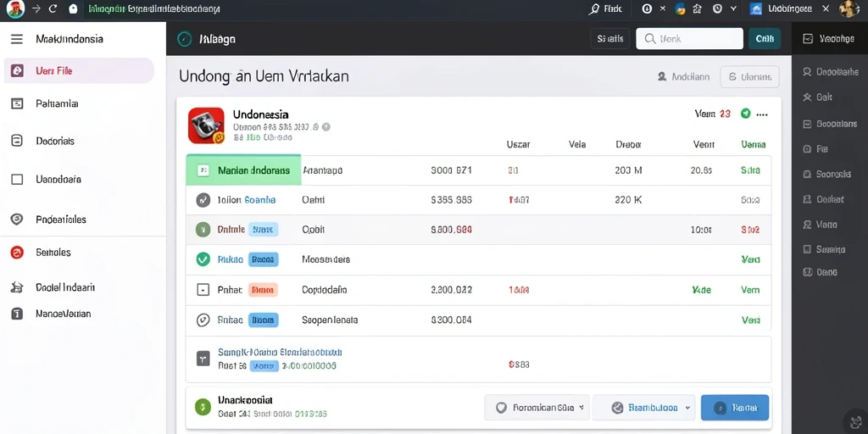Sort by the Dreoe column header
The height and width of the screenshot is (434, 868).
pyautogui.click(x=628, y=144)
